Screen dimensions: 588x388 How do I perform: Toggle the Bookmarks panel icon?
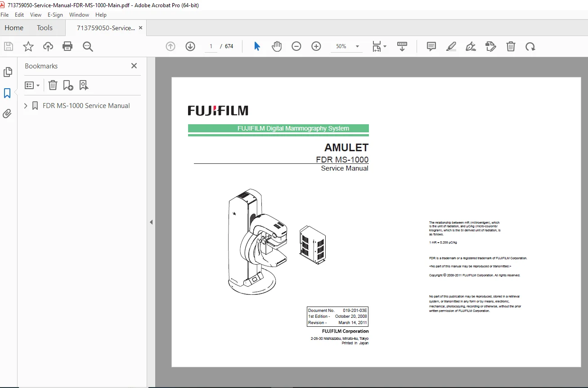(x=7, y=93)
